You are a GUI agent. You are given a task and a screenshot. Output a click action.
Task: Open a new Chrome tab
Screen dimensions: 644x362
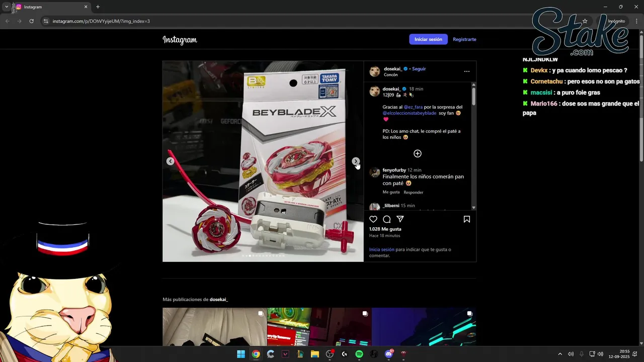coord(98,7)
